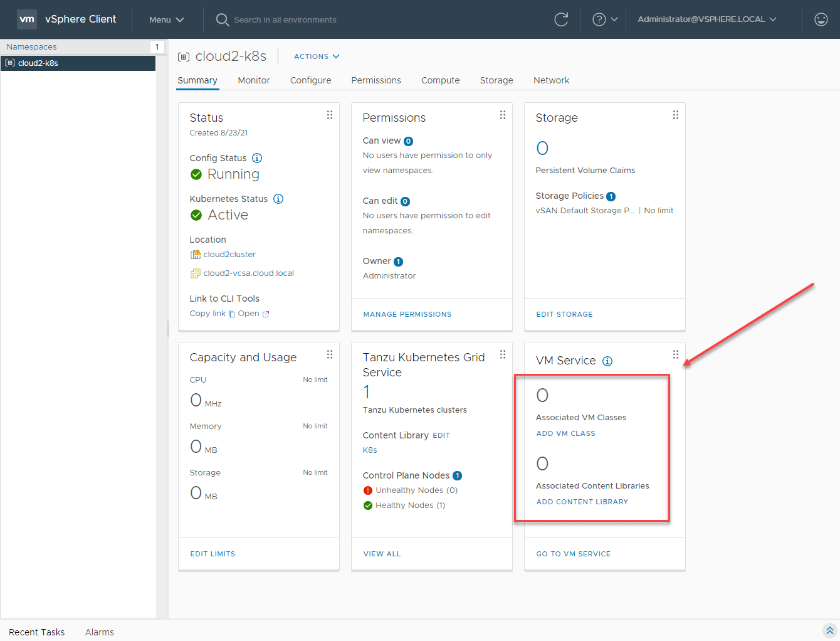840x641 pixels.
Task: Open the Network tab
Action: 551,80
